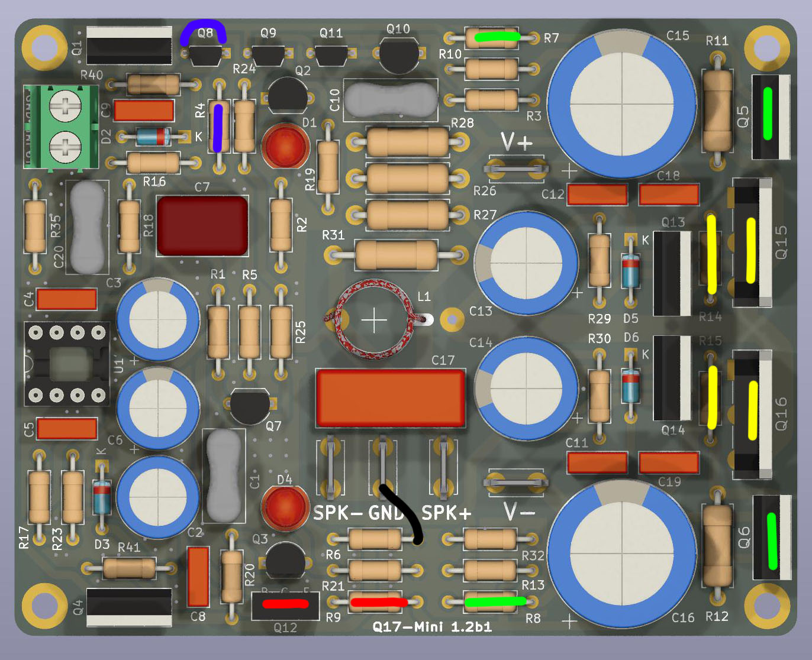Click the R30 resistor
The image size is (812, 660).
tap(600, 395)
